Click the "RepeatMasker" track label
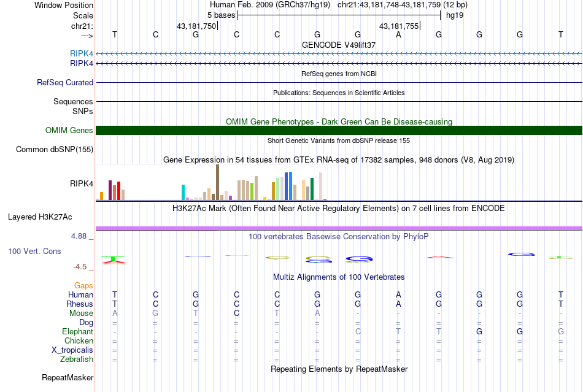 pyautogui.click(x=68, y=377)
